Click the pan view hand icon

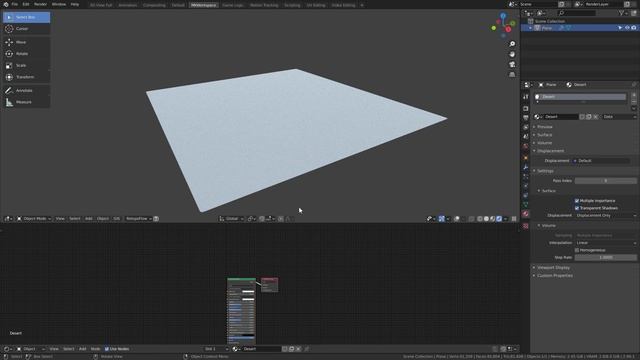pyautogui.click(x=512, y=54)
